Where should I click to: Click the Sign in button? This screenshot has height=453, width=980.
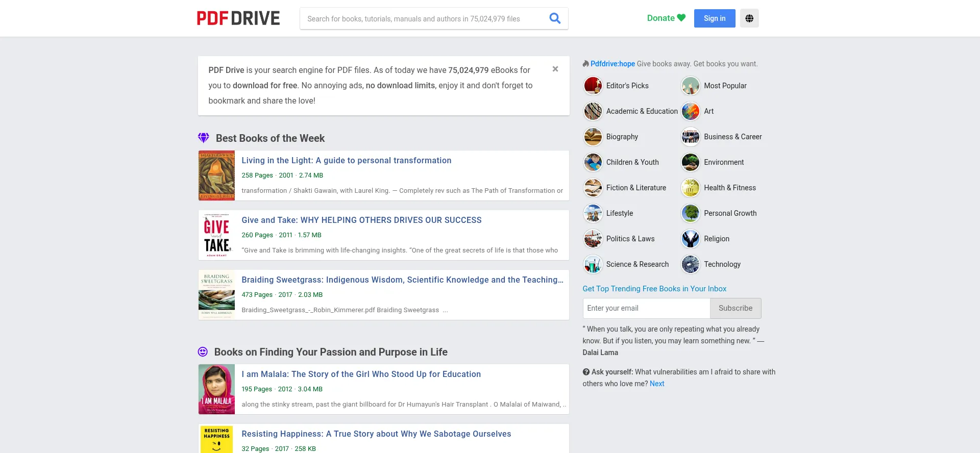pyautogui.click(x=715, y=18)
